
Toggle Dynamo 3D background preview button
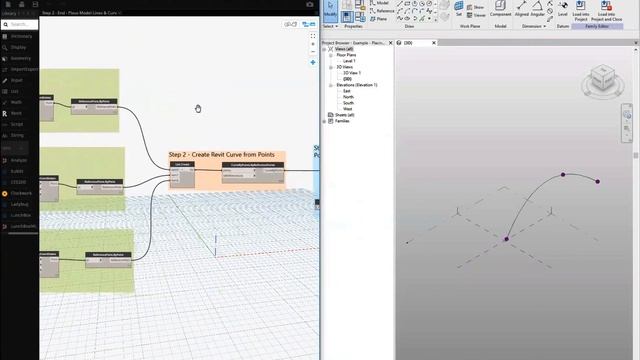tap(291, 24)
